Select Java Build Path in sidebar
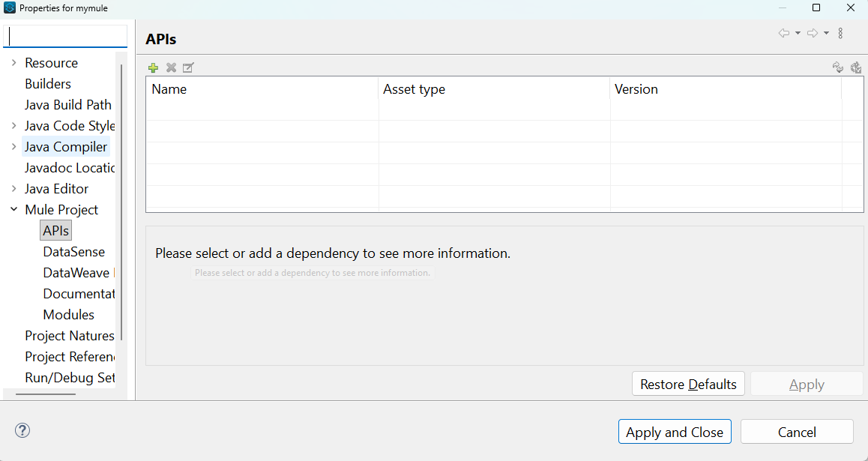Screen dimensions: 868x461 (67, 105)
